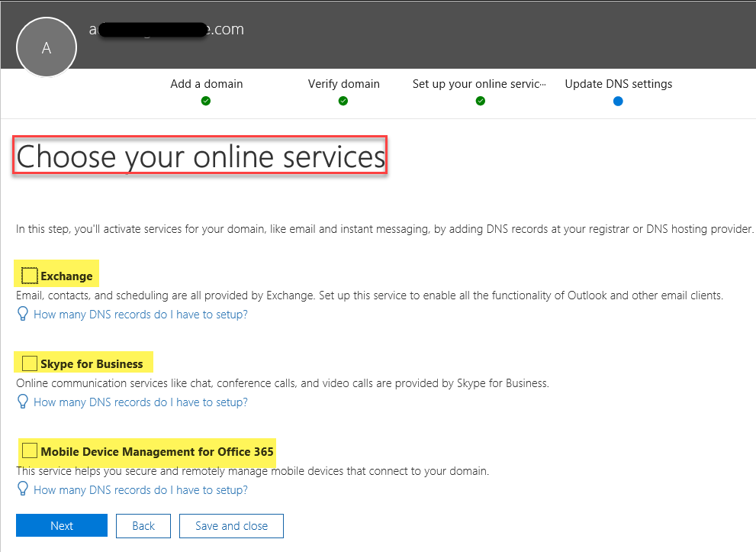
Task: Click text starting 'In this step, you'll activate services'
Action: click(x=384, y=229)
